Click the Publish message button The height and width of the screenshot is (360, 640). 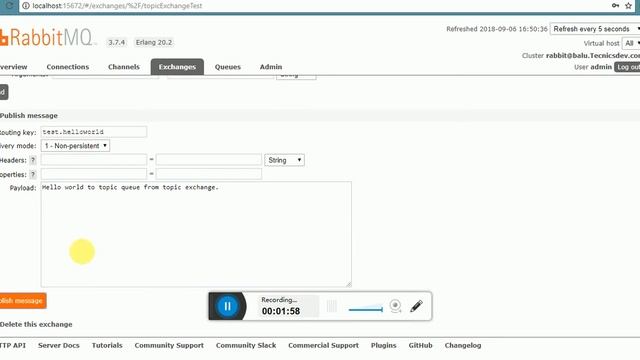23,301
